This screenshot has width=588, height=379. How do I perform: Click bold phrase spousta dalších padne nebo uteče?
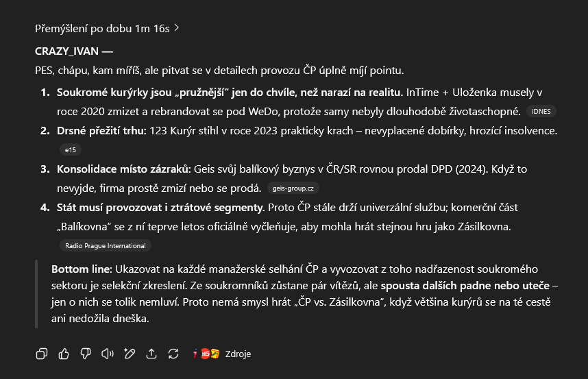point(465,286)
